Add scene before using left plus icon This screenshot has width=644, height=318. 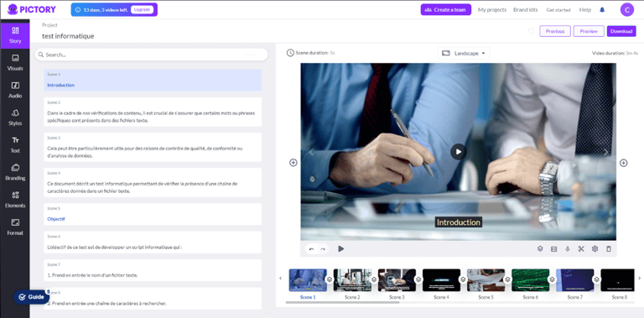click(x=293, y=163)
